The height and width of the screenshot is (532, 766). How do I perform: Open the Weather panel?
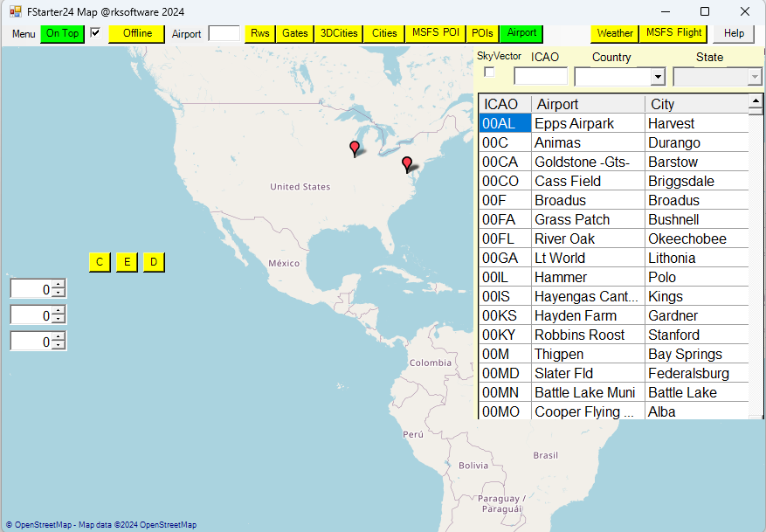click(x=615, y=33)
